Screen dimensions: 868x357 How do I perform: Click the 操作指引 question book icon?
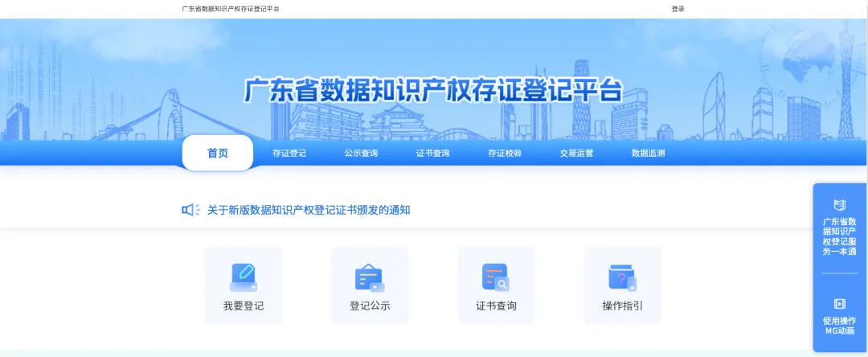tap(622, 277)
